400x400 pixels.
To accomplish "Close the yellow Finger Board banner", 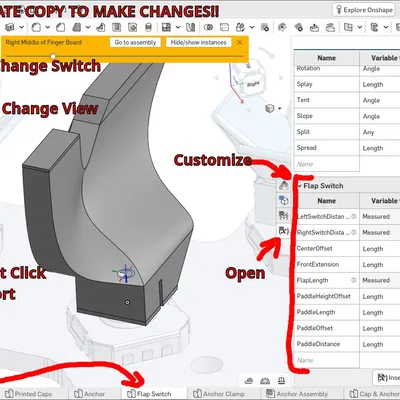I will tap(239, 42).
